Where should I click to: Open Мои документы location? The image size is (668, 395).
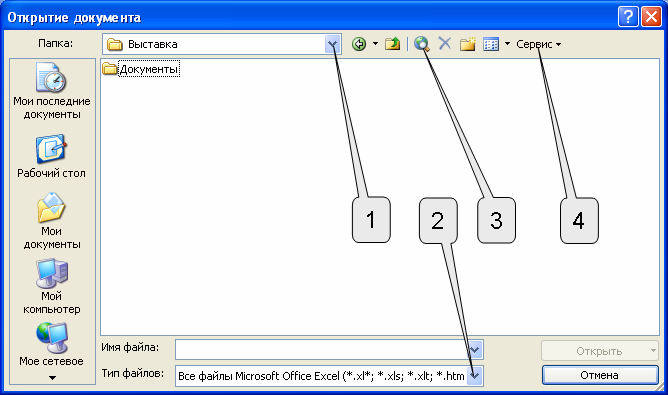click(52, 221)
